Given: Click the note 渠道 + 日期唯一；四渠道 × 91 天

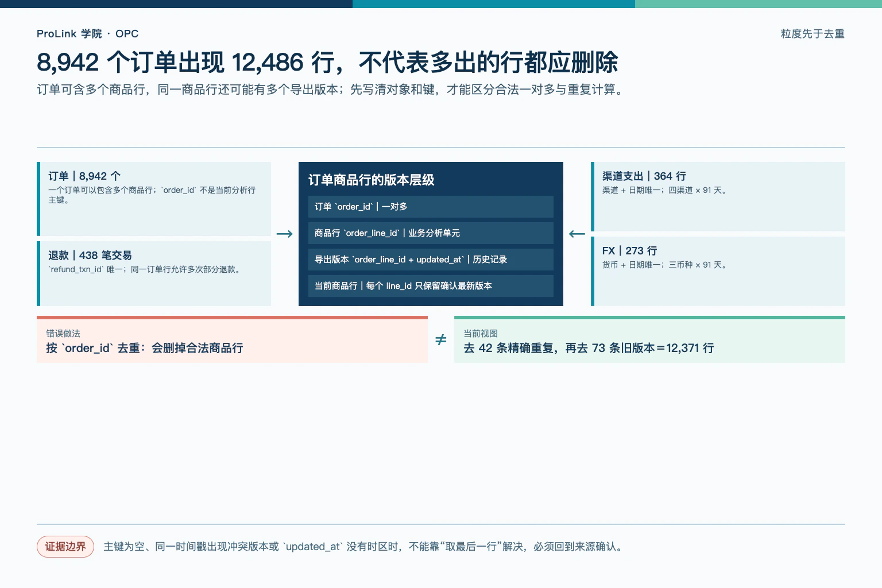Looking at the screenshot, I should [666, 190].
